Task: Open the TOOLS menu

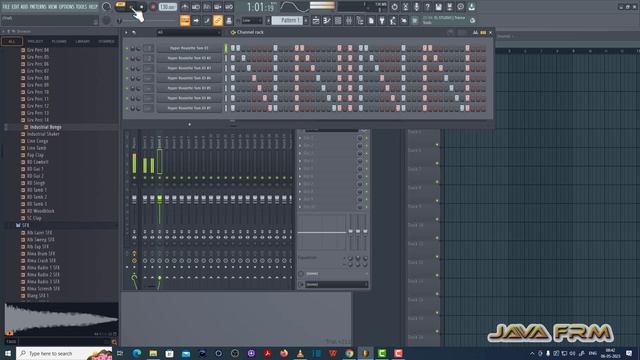Action: pyautogui.click(x=81, y=7)
